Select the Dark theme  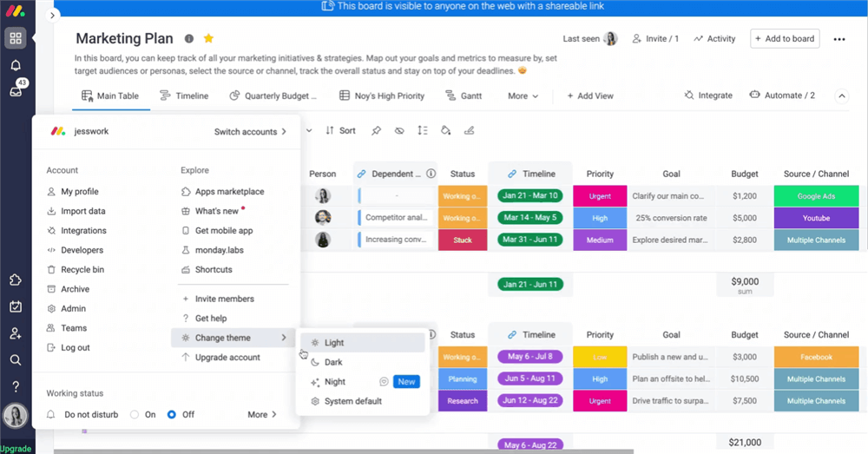pyautogui.click(x=363, y=362)
